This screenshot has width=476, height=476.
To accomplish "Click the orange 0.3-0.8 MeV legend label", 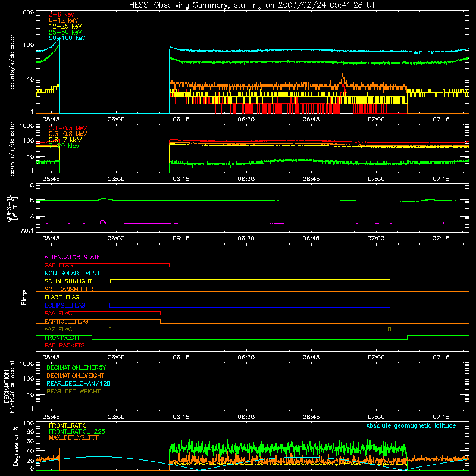I will tap(68, 134).
